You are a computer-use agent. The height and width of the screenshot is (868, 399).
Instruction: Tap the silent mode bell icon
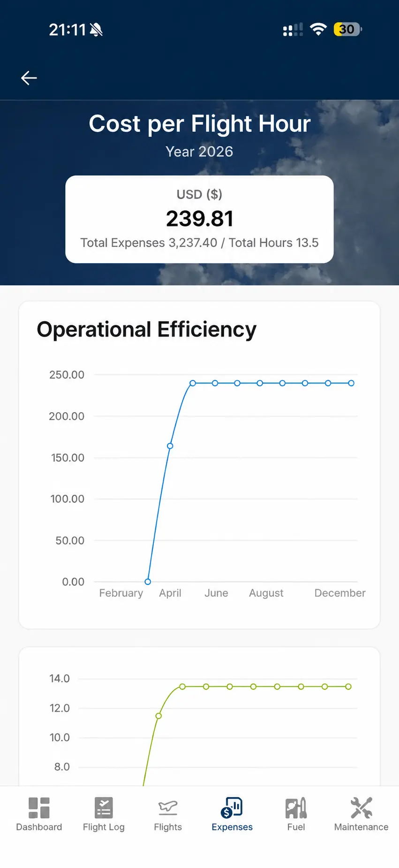pos(96,30)
